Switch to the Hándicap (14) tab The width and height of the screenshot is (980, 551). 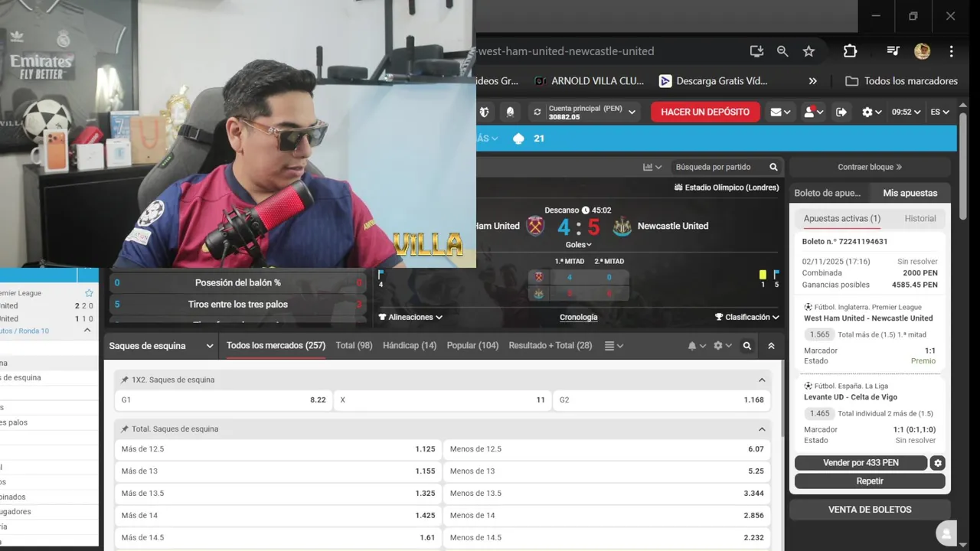410,346
